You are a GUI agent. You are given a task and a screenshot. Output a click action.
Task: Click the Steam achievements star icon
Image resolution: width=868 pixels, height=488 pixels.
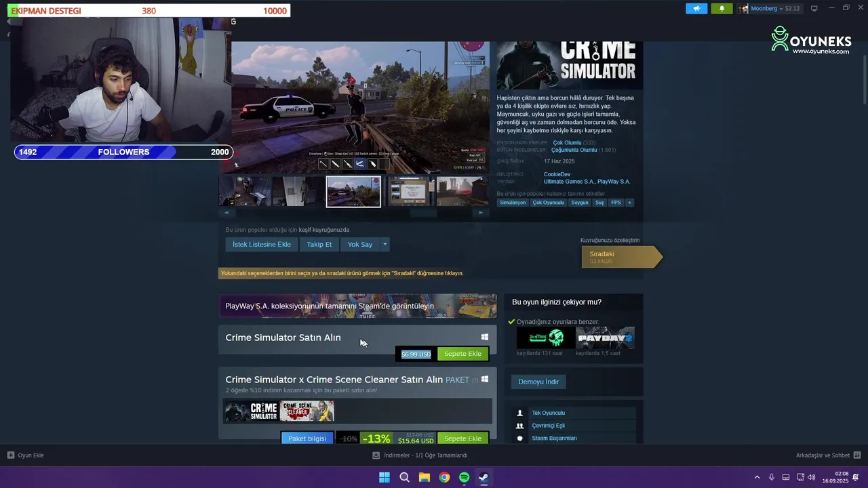tap(520, 439)
